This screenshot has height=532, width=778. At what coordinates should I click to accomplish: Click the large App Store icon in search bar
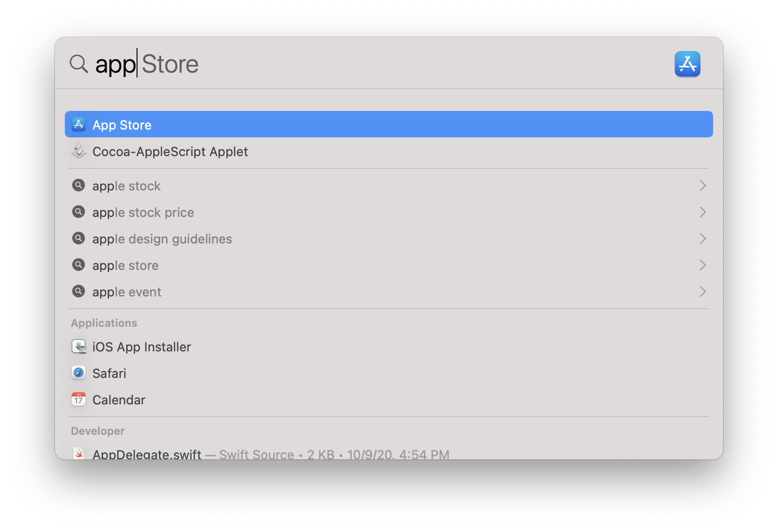point(687,64)
